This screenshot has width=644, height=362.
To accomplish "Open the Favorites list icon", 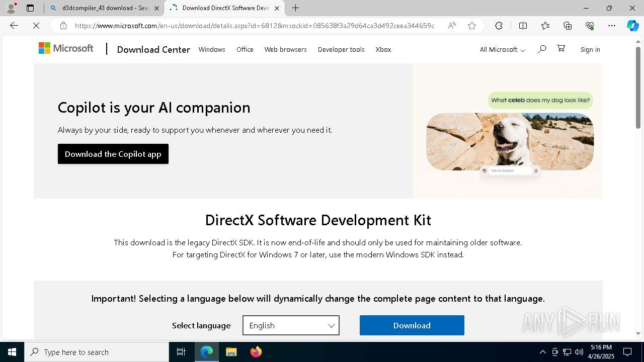I will [545, 26].
